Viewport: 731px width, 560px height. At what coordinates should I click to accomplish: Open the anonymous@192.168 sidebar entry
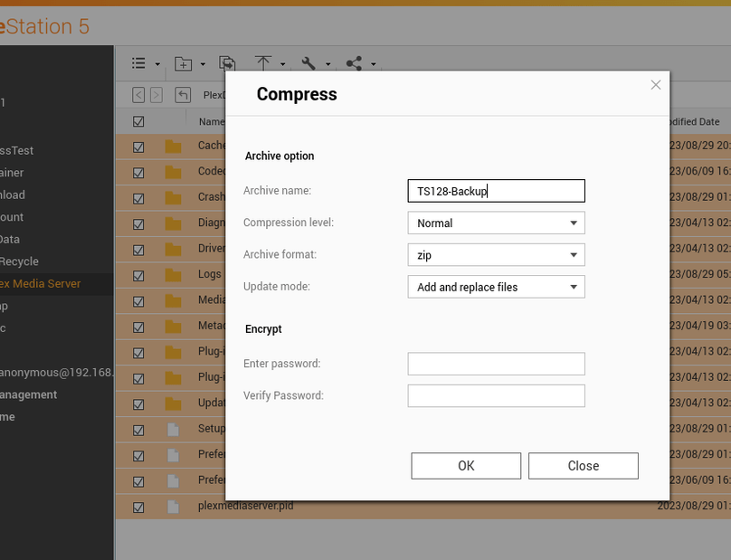[x=56, y=373]
